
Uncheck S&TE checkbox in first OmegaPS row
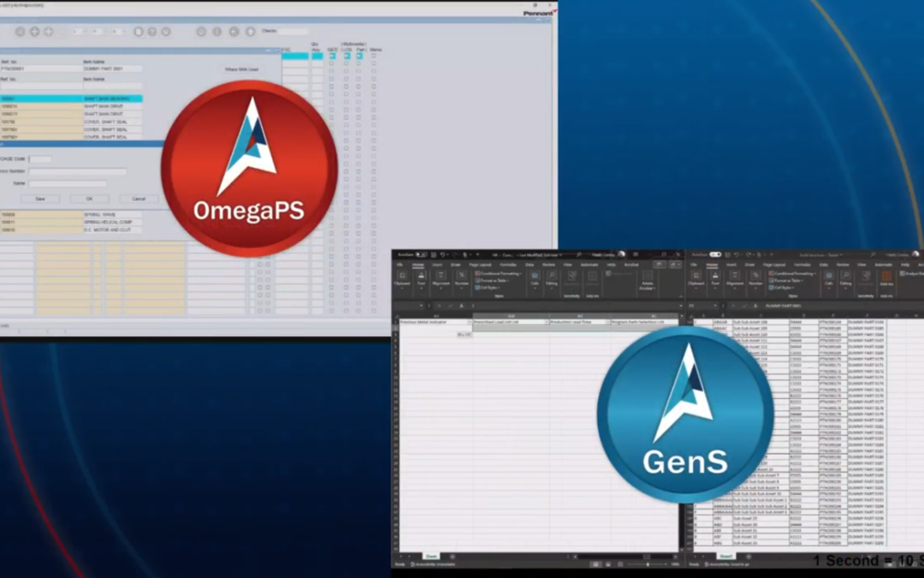coord(332,56)
